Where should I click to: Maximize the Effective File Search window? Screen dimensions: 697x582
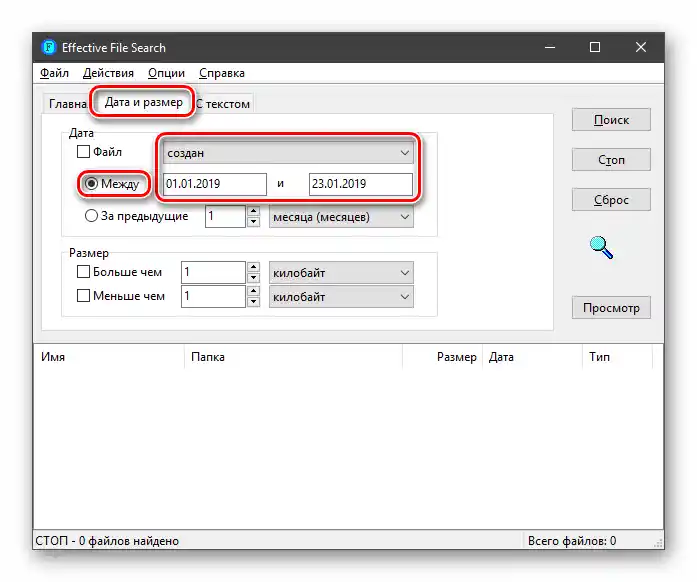coord(595,47)
